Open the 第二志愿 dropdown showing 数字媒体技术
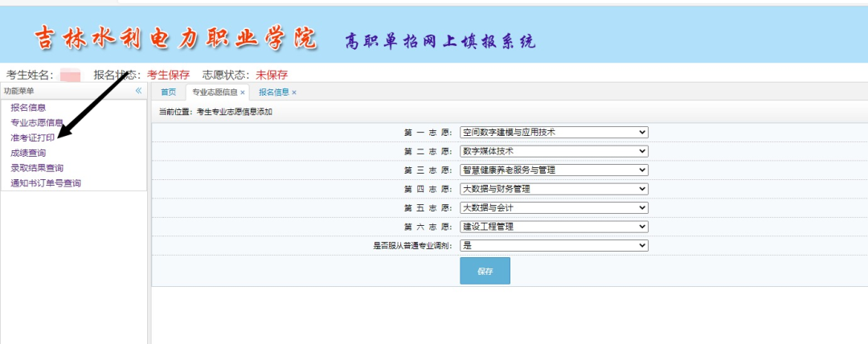Image resolution: width=868 pixels, height=344 pixels. (x=554, y=151)
